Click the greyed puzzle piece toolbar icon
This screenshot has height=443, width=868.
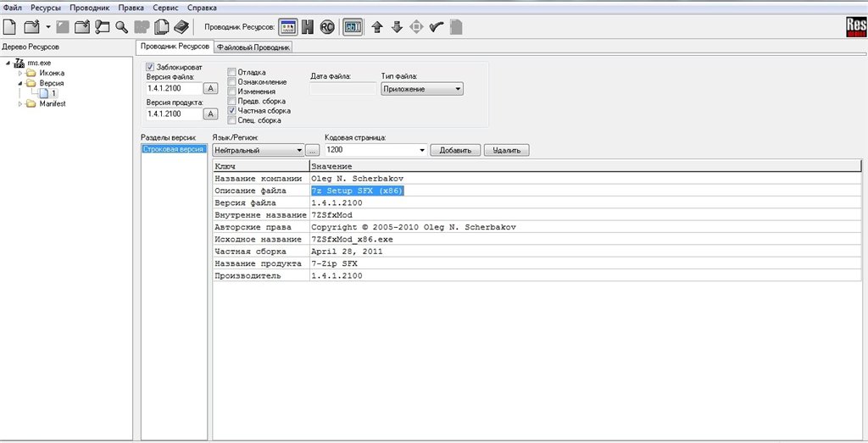pos(142,26)
